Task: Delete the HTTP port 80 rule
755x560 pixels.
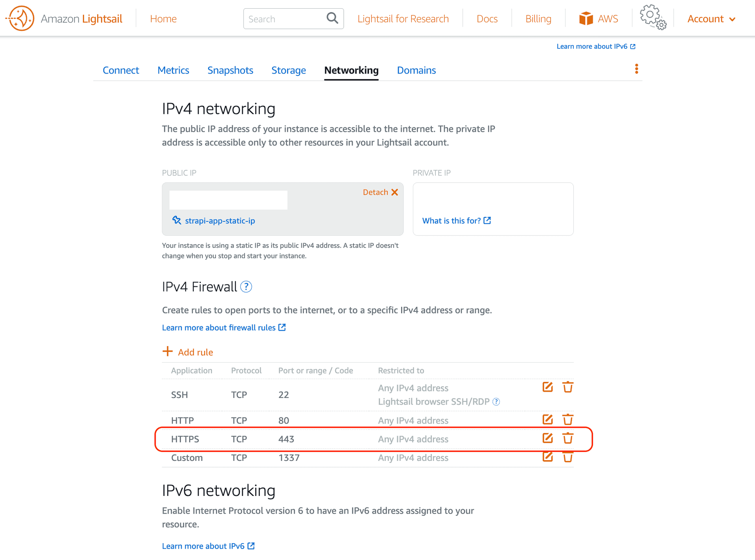Action: coord(568,420)
